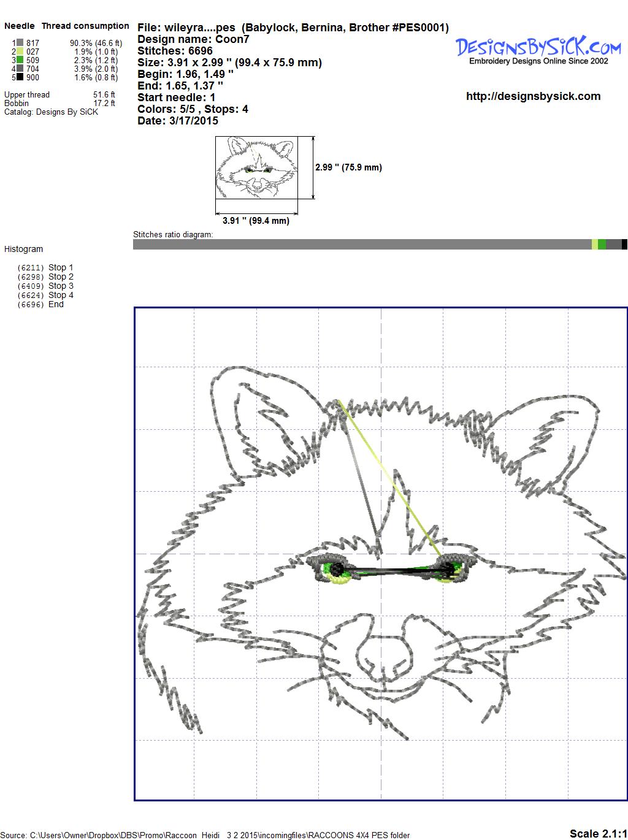Click the Scale 2.1:1 label
The height and width of the screenshot is (840, 628).
[597, 833]
